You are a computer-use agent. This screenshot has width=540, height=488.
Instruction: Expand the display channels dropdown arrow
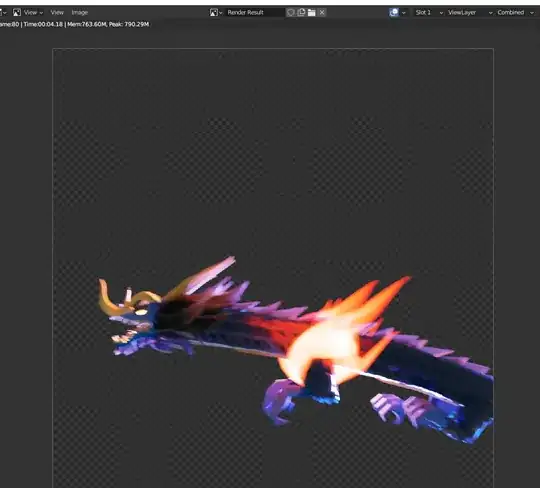(x=404, y=13)
